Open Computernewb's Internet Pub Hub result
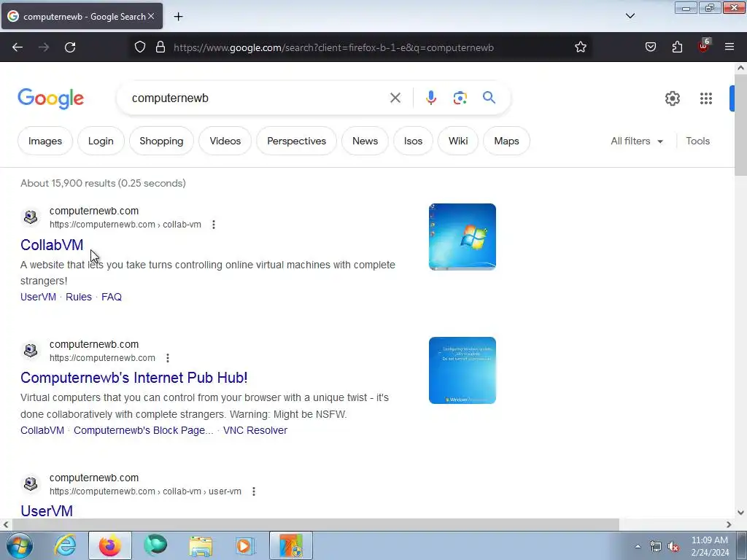This screenshot has height=560, width=747. click(x=134, y=378)
